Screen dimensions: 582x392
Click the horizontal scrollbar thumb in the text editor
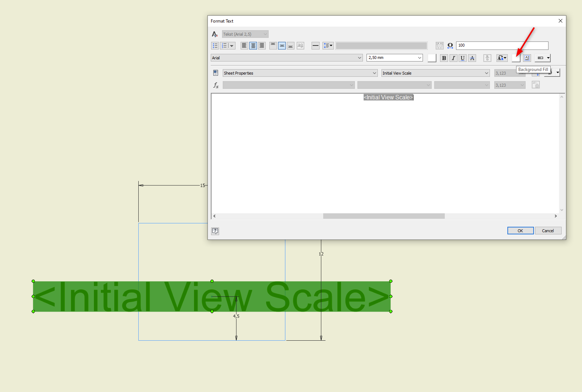pyautogui.click(x=384, y=216)
